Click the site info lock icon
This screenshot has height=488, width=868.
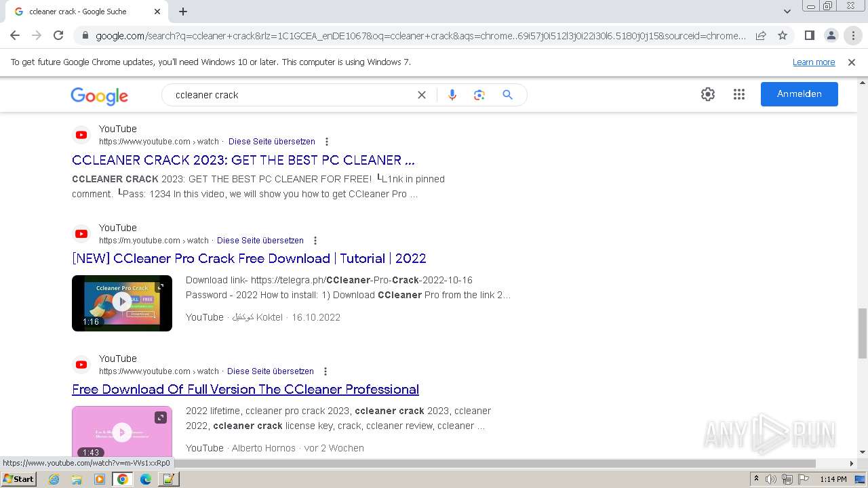coord(85,36)
